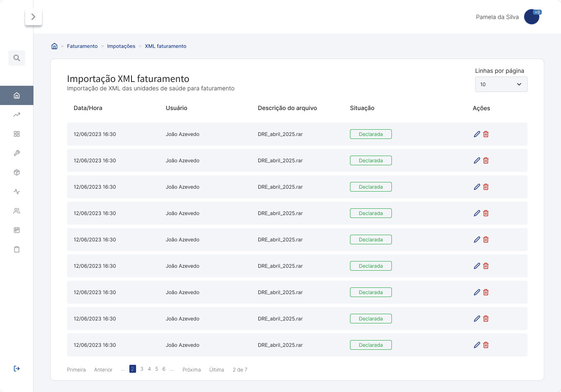Open Pamela da Silva's avatar
561x392 pixels.
tap(531, 17)
